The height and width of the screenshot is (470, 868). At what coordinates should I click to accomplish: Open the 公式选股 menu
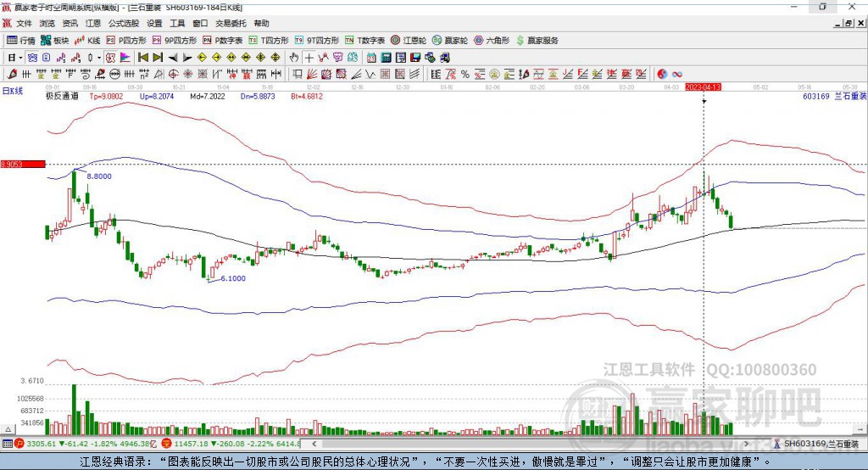[x=123, y=24]
